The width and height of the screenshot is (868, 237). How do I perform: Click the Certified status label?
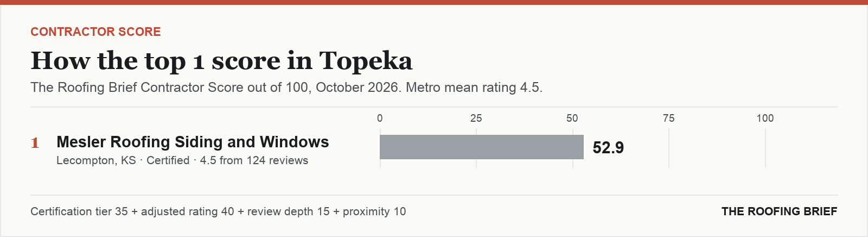coord(168,160)
